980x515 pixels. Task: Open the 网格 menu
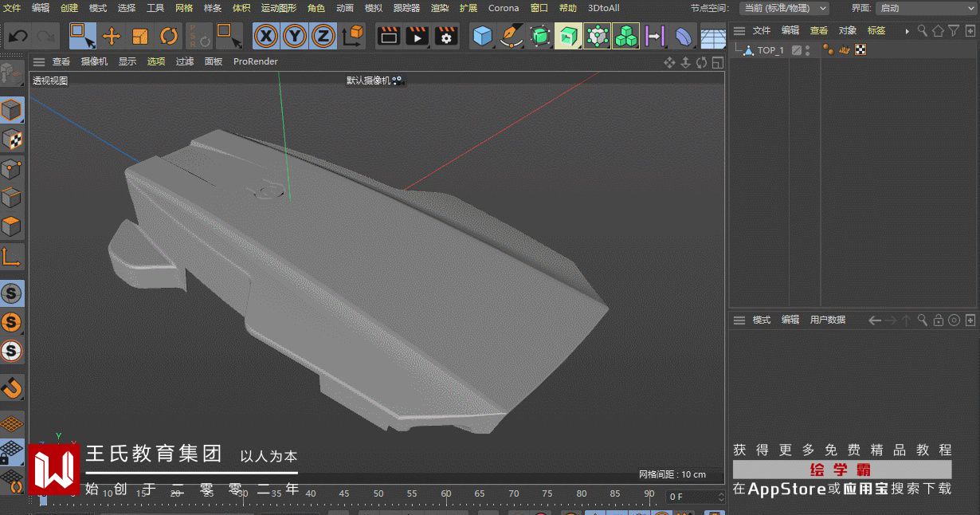[184, 8]
